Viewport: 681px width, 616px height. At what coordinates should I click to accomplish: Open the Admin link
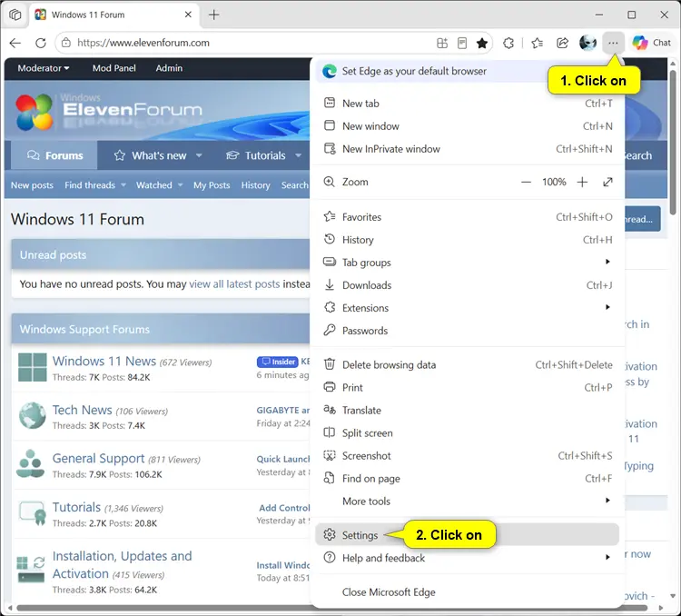coord(169,68)
